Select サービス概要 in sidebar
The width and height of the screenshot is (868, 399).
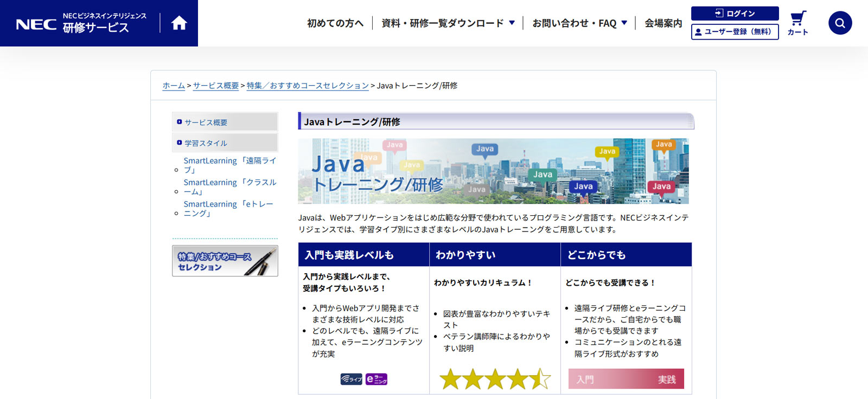(225, 122)
